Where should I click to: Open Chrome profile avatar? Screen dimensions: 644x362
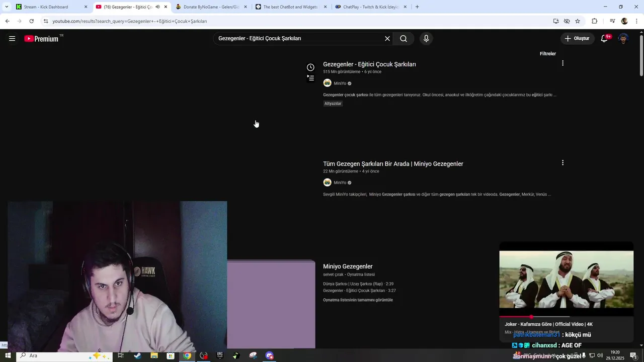(624, 21)
